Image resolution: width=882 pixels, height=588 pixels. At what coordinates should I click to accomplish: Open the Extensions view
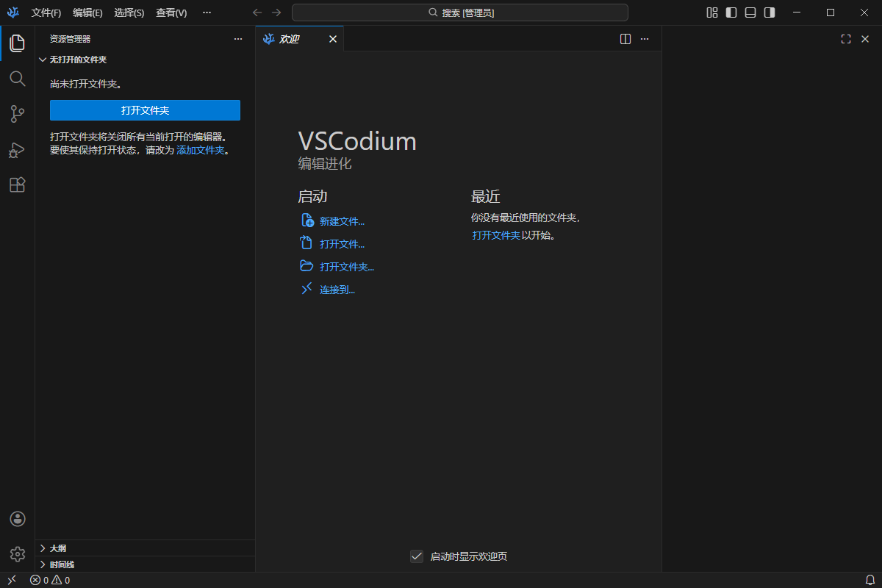[17, 184]
